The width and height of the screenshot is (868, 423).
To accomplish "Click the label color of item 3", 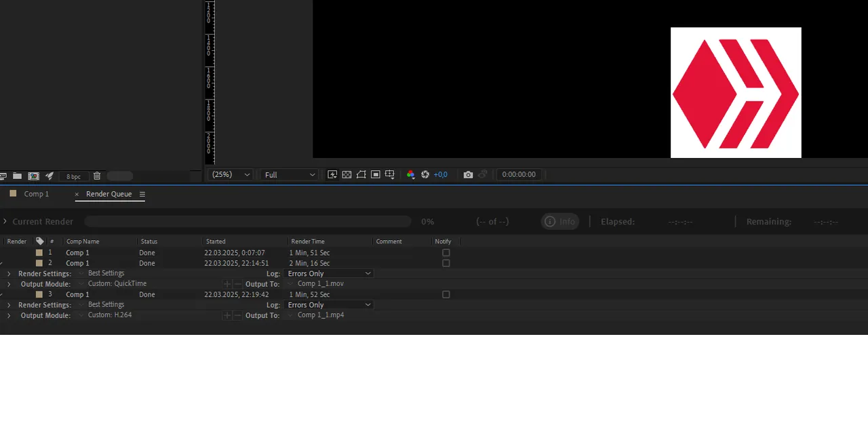I will click(39, 294).
